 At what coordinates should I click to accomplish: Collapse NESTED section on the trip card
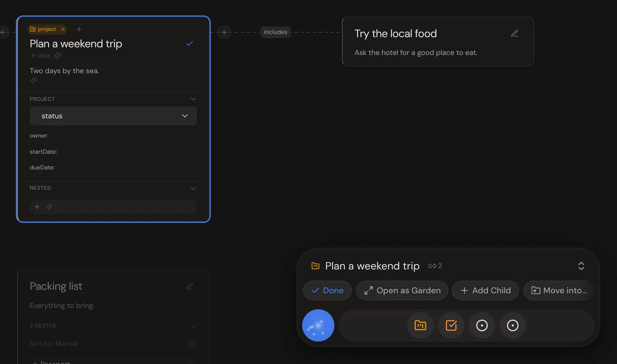(x=193, y=188)
